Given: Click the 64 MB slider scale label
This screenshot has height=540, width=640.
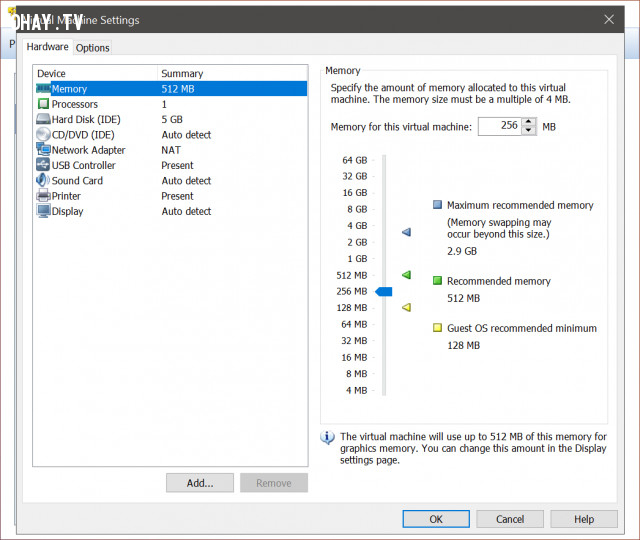Looking at the screenshot, I should [354, 324].
